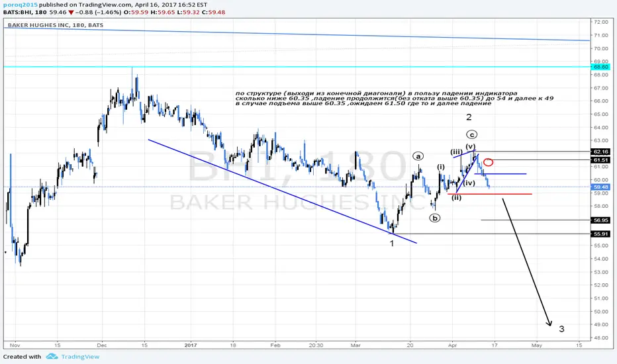Select the Nov date axis label
The width and height of the screenshot is (617, 364).
[x=15, y=345]
